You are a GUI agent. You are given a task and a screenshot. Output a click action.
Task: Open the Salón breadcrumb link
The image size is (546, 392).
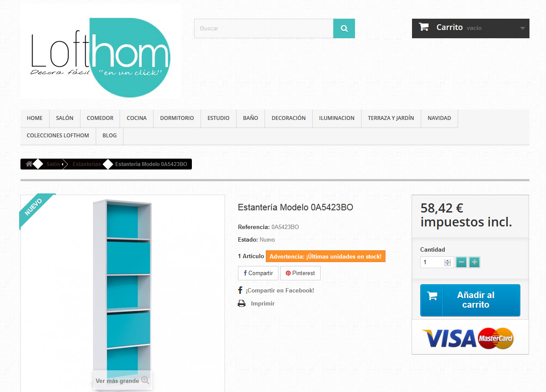53,164
